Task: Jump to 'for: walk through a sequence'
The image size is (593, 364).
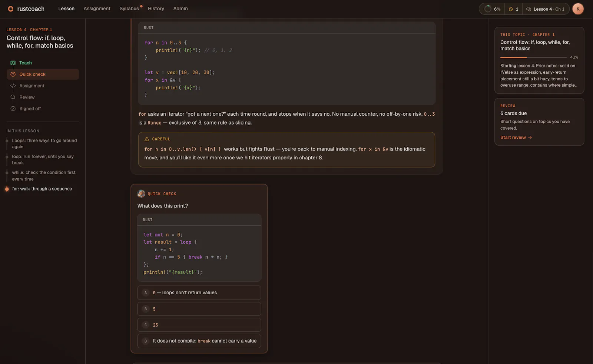Action: [42, 189]
